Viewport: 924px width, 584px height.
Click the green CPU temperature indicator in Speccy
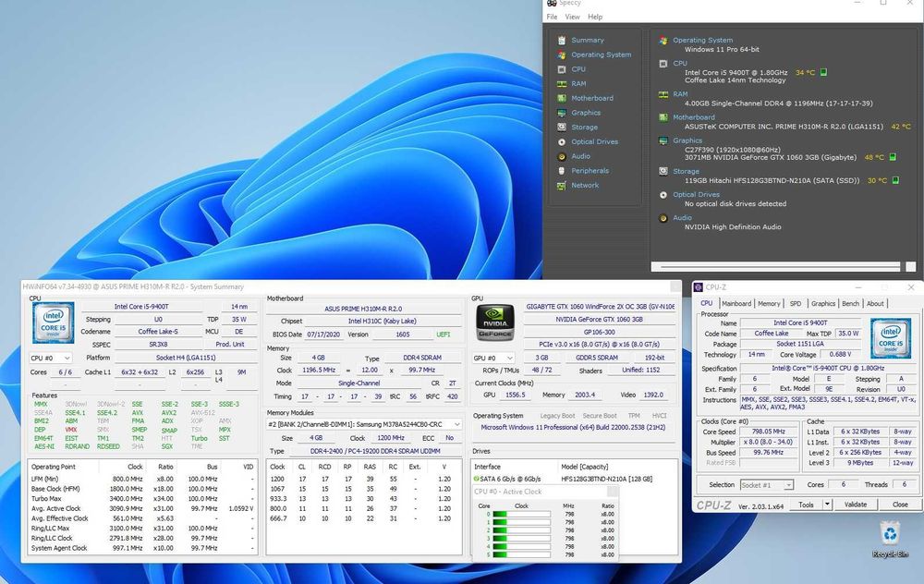tap(824, 72)
